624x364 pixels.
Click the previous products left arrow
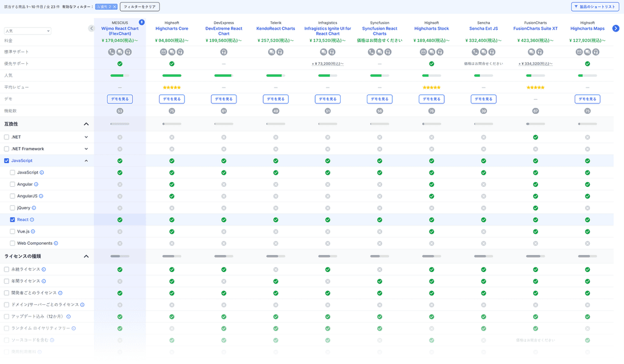(91, 28)
